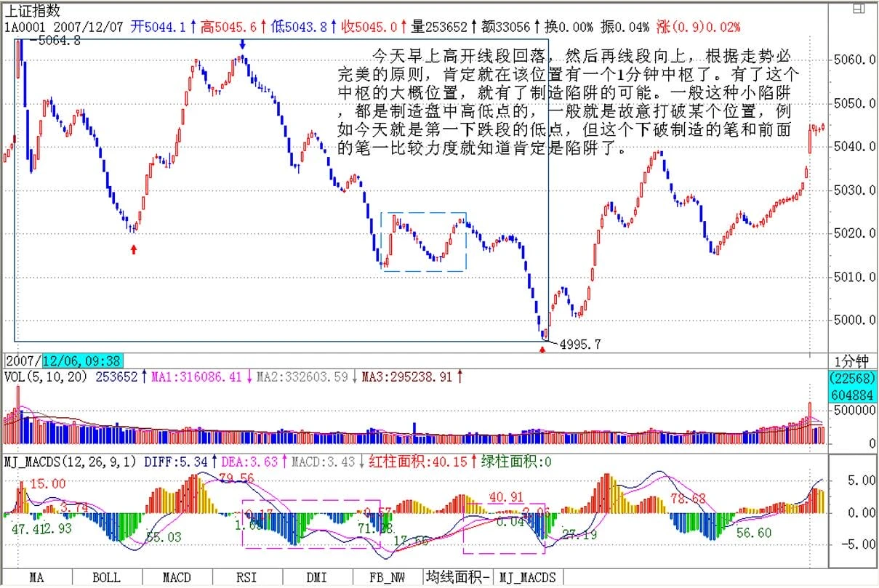
Task: Select the MACD indicator tab
Action: tap(177, 578)
